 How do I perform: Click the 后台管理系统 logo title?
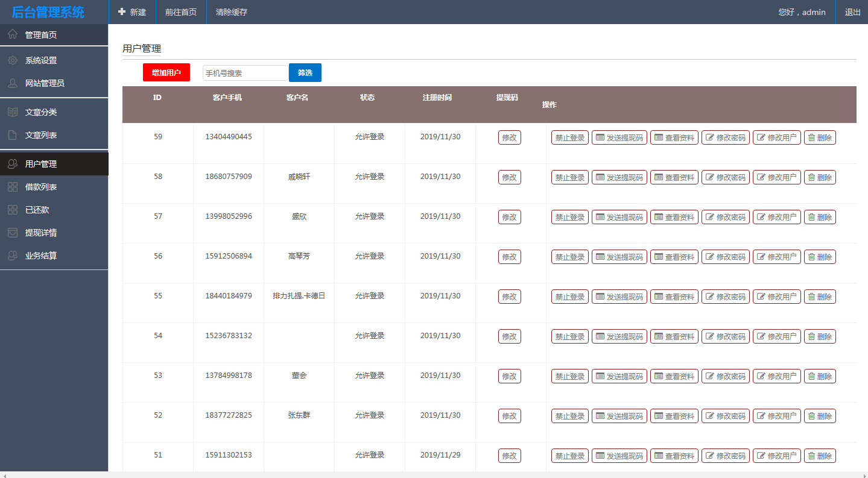(48, 12)
